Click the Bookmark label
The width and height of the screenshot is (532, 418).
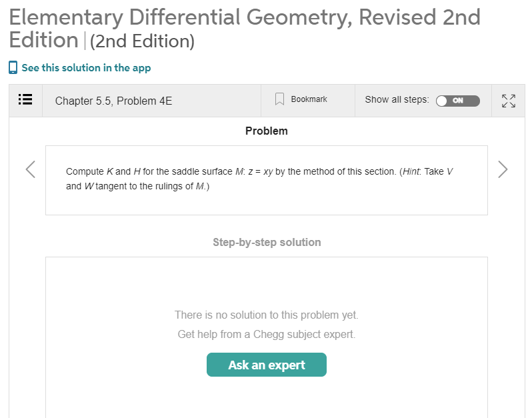coord(309,99)
